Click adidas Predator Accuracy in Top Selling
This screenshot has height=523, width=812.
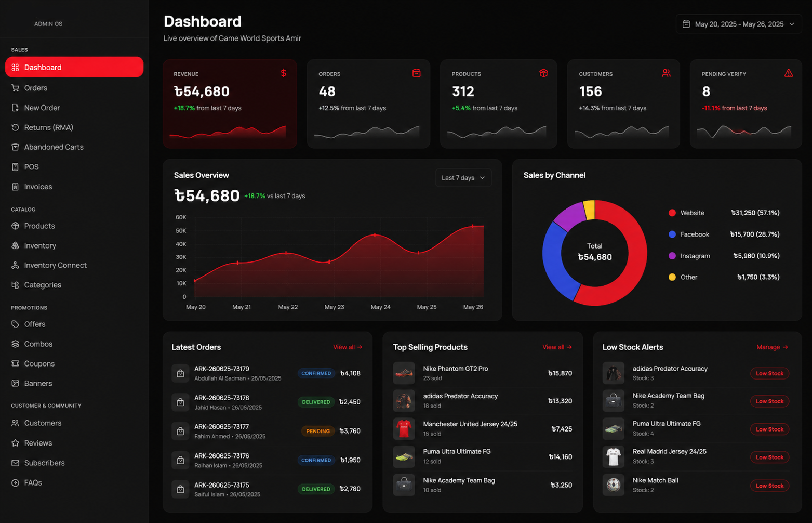tap(460, 396)
